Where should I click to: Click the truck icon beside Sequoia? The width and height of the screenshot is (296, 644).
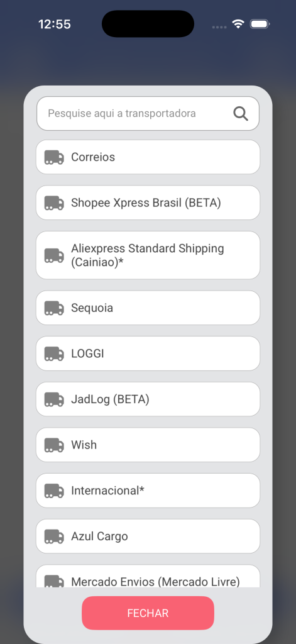pos(54,308)
